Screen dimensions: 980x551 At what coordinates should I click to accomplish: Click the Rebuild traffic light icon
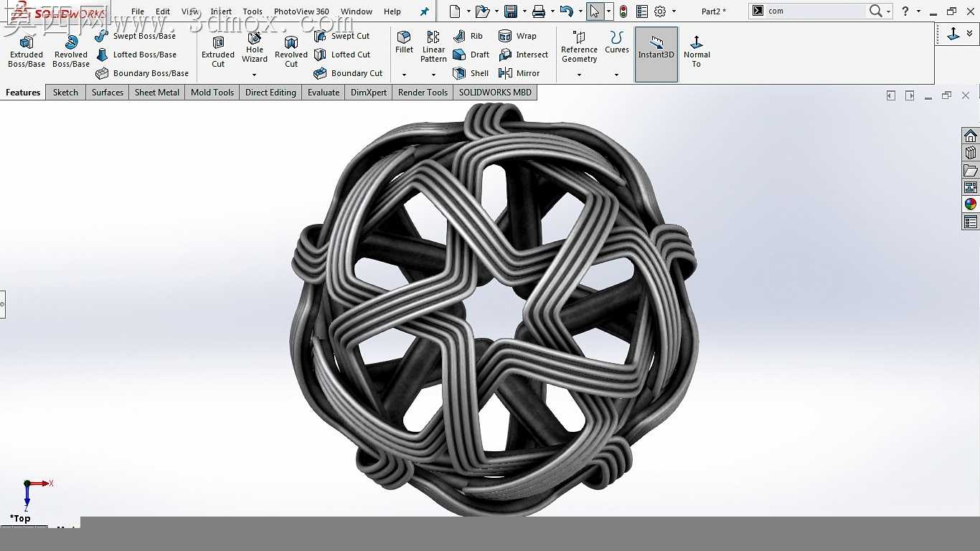pos(623,11)
